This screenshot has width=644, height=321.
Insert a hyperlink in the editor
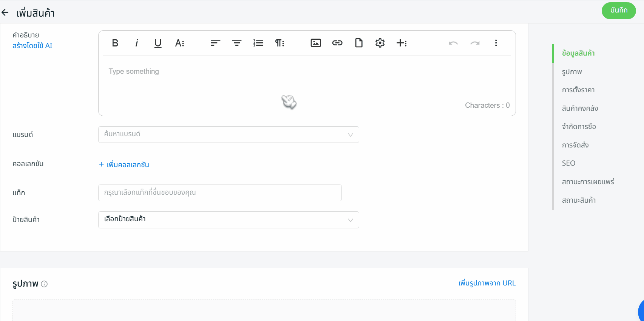click(x=337, y=43)
